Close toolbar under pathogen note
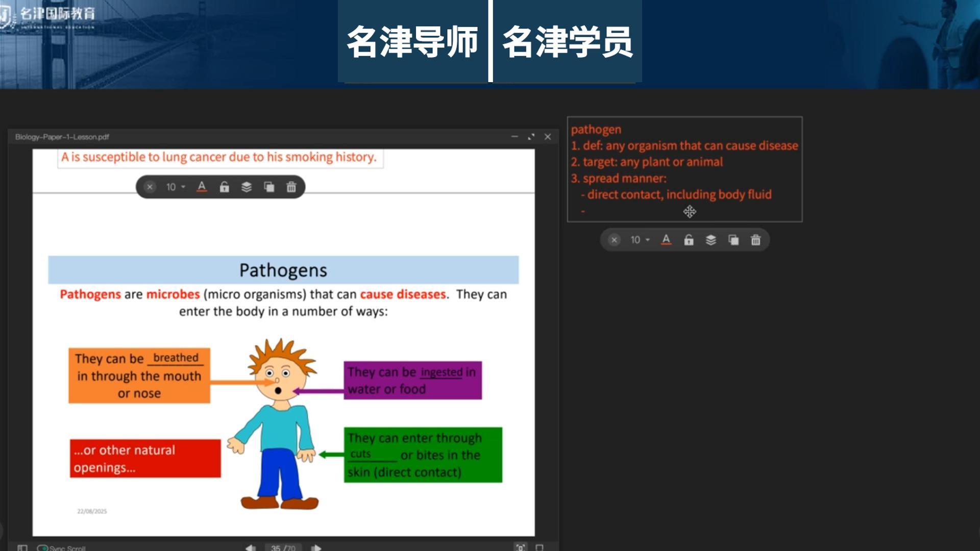This screenshot has height=551, width=980. 614,240
